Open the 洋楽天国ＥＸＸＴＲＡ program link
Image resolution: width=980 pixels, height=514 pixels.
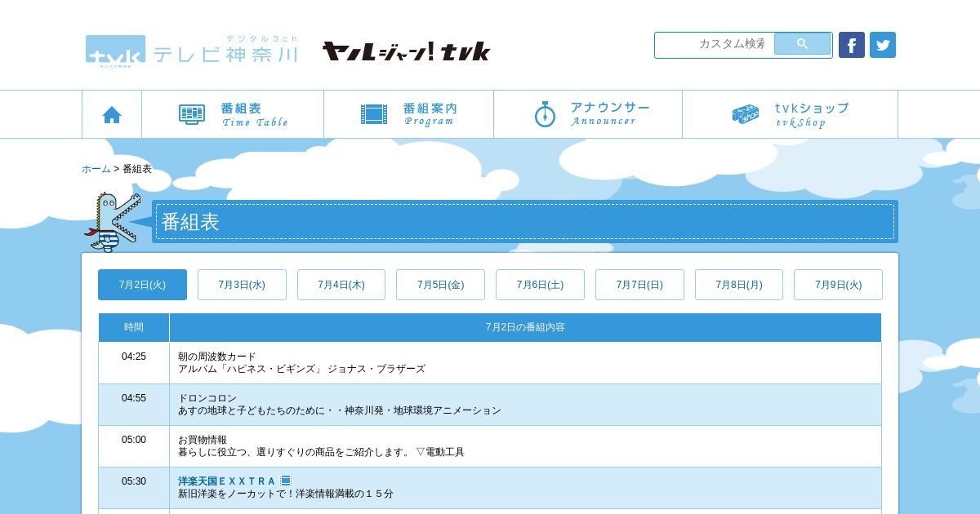[227, 481]
